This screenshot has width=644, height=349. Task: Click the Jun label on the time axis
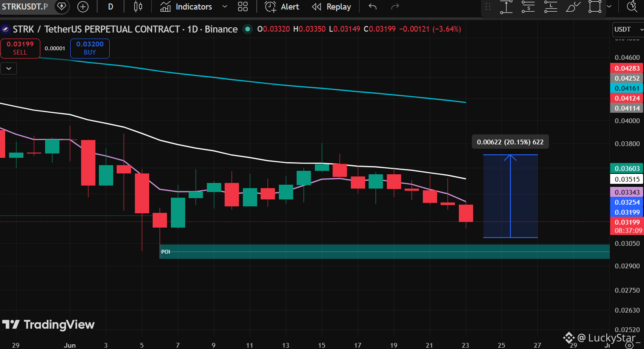pyautogui.click(x=70, y=345)
